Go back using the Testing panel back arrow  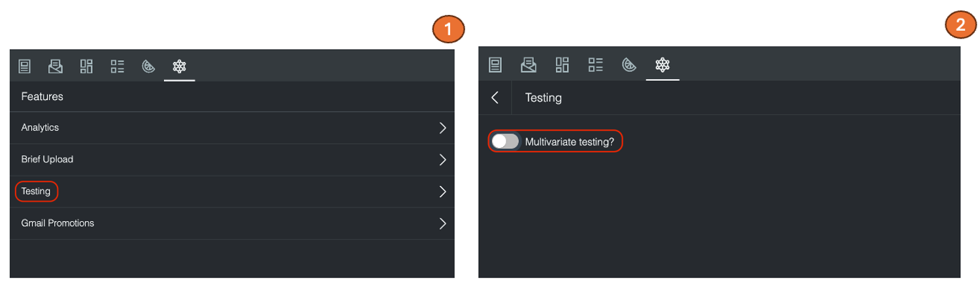(x=495, y=97)
